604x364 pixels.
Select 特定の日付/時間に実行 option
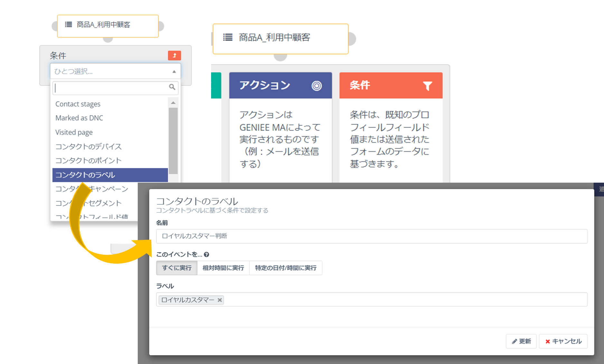[x=285, y=268]
